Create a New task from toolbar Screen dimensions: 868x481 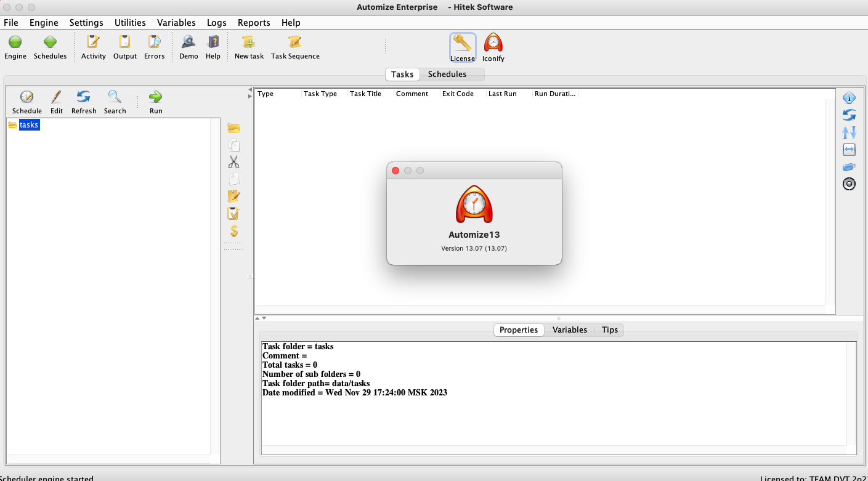pos(249,42)
